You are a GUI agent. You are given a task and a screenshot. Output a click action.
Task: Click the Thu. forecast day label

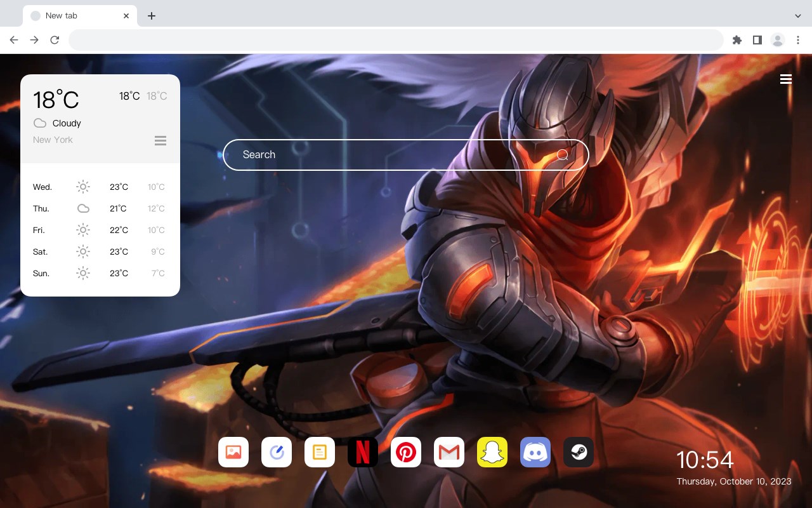pos(41,208)
